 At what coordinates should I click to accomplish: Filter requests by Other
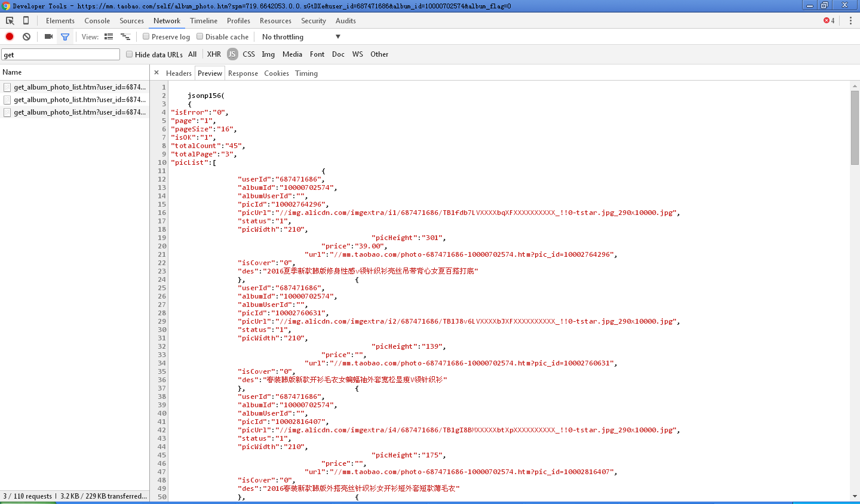pos(379,54)
